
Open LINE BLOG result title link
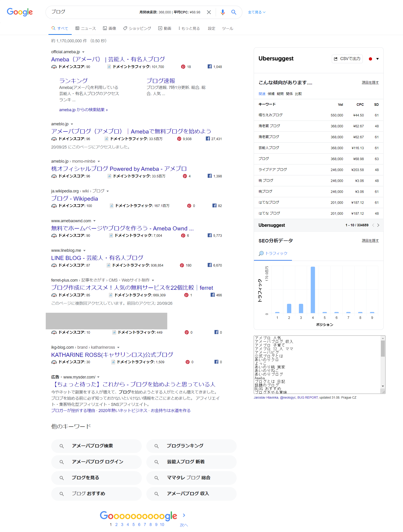point(97,258)
